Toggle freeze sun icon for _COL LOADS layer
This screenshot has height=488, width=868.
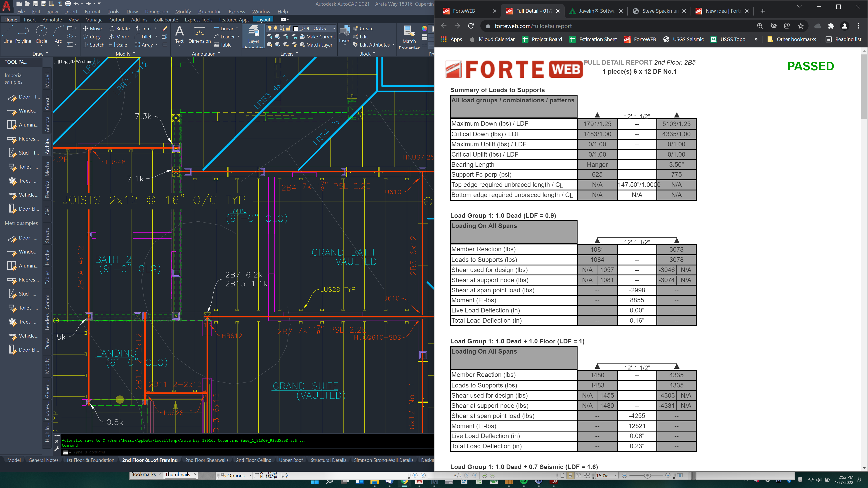(276, 28)
